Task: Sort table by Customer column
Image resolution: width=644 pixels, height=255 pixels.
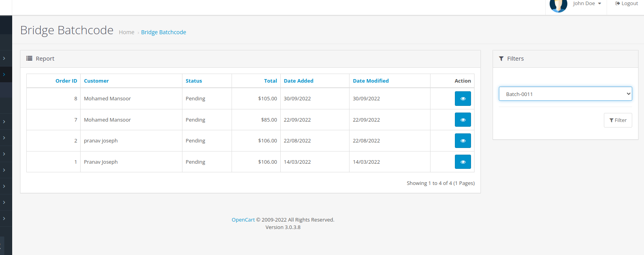Action: 96,81
